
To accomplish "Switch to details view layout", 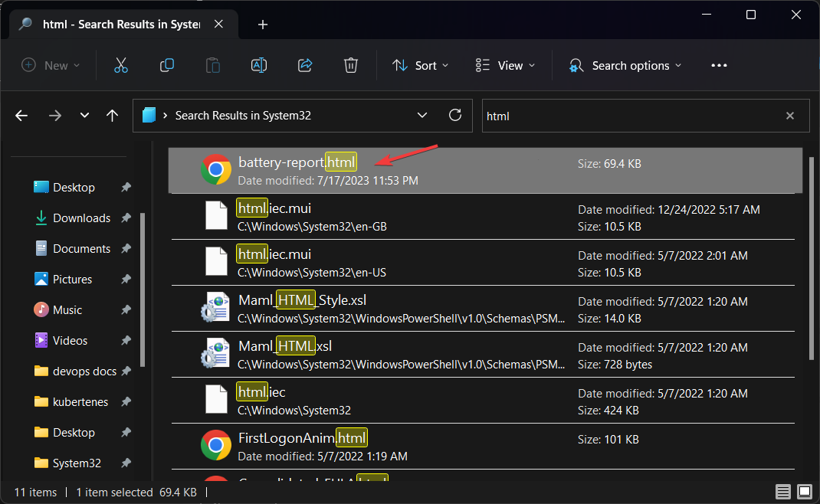I will tap(782, 491).
